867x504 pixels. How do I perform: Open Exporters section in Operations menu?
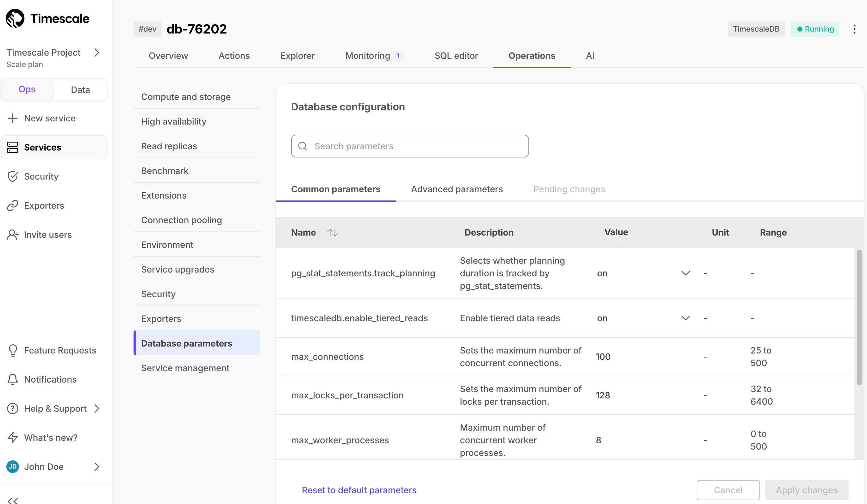(196, 319)
